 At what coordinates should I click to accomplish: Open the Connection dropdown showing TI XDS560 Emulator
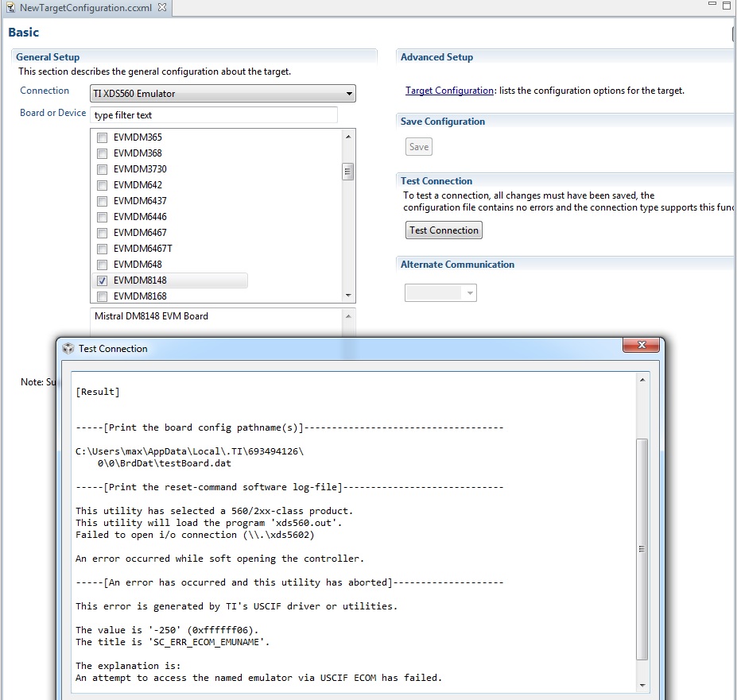(348, 93)
